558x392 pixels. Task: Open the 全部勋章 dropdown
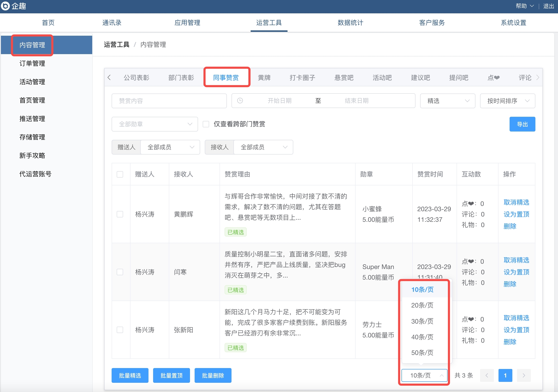pyautogui.click(x=154, y=124)
